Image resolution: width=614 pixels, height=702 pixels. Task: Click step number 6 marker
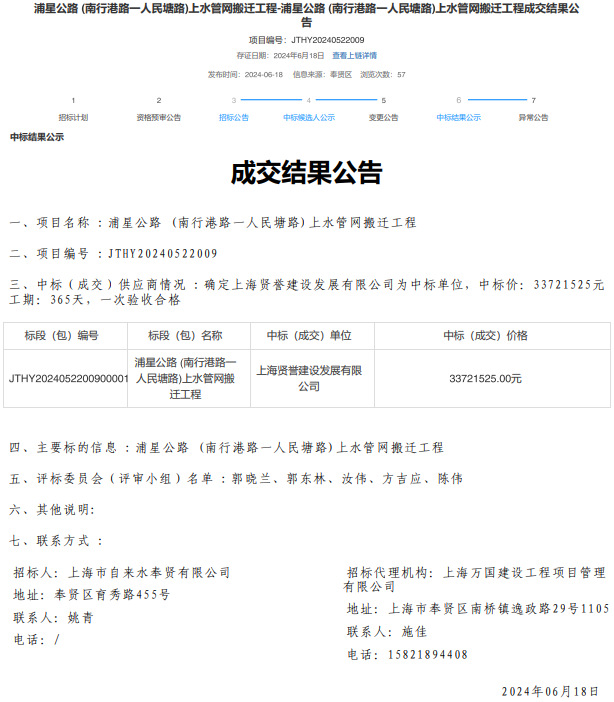[x=458, y=100]
